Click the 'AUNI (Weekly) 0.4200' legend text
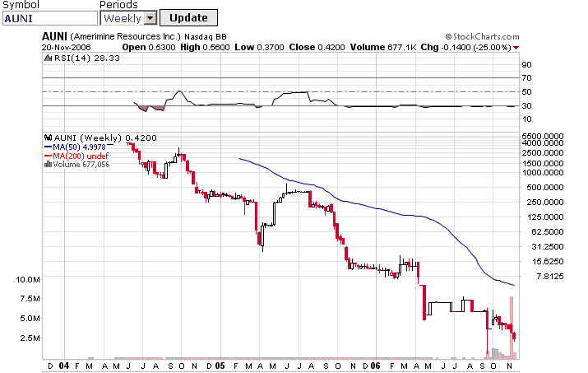 (105, 138)
